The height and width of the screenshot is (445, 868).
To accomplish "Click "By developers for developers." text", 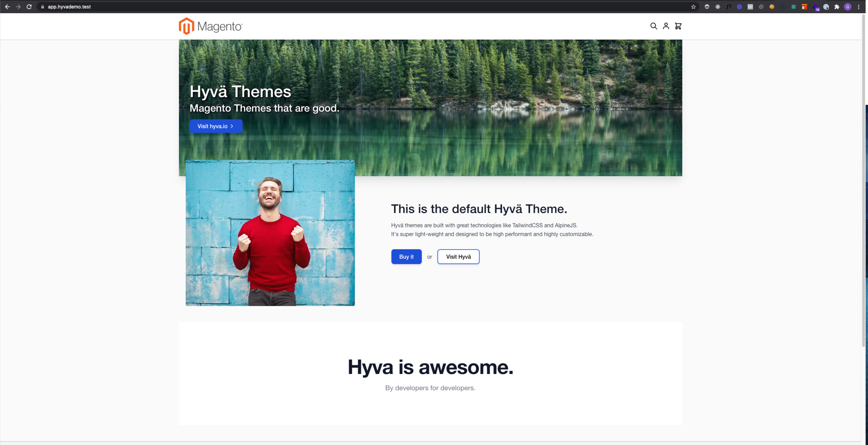I will point(430,388).
